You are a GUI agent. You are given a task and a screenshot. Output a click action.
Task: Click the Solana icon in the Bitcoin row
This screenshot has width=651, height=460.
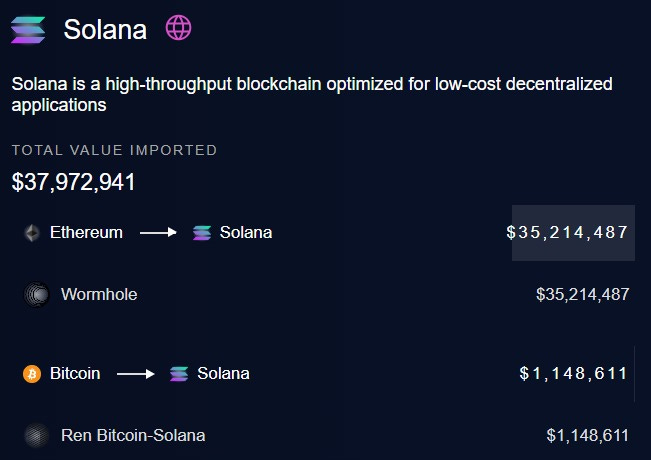coord(179,374)
